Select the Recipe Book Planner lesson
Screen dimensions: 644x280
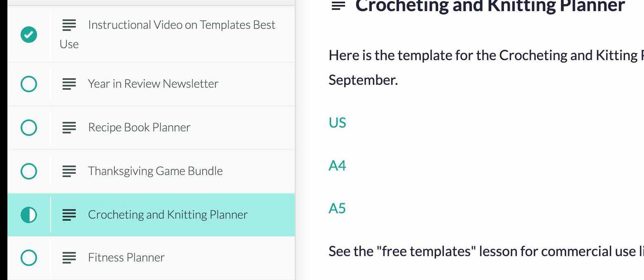point(139,128)
